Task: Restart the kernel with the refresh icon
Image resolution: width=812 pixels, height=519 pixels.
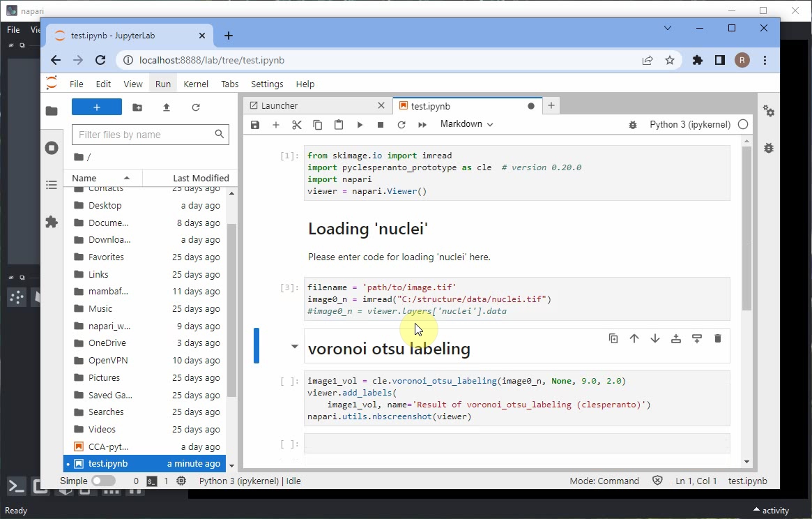Action: (x=401, y=125)
